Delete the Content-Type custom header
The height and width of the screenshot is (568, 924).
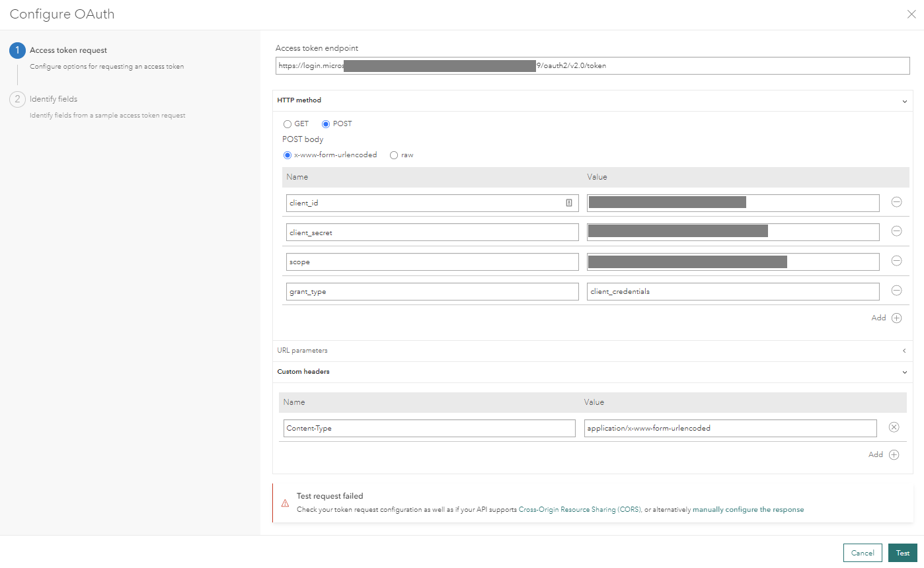894,427
